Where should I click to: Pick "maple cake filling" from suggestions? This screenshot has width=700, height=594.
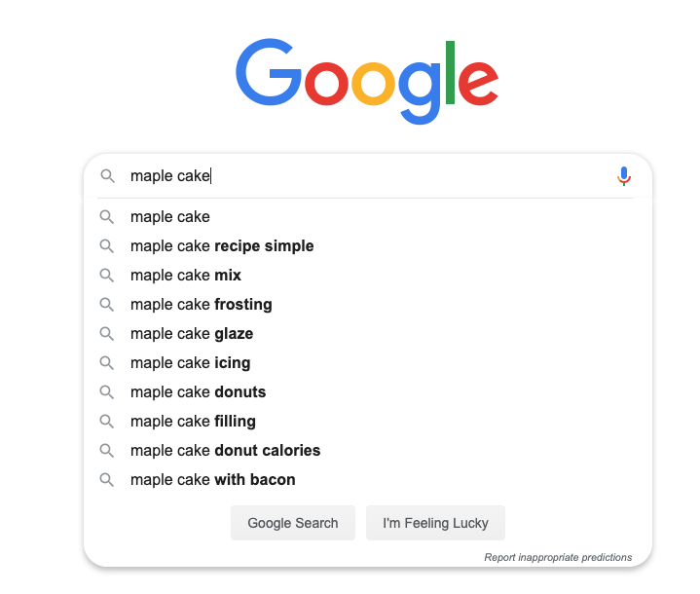(193, 422)
